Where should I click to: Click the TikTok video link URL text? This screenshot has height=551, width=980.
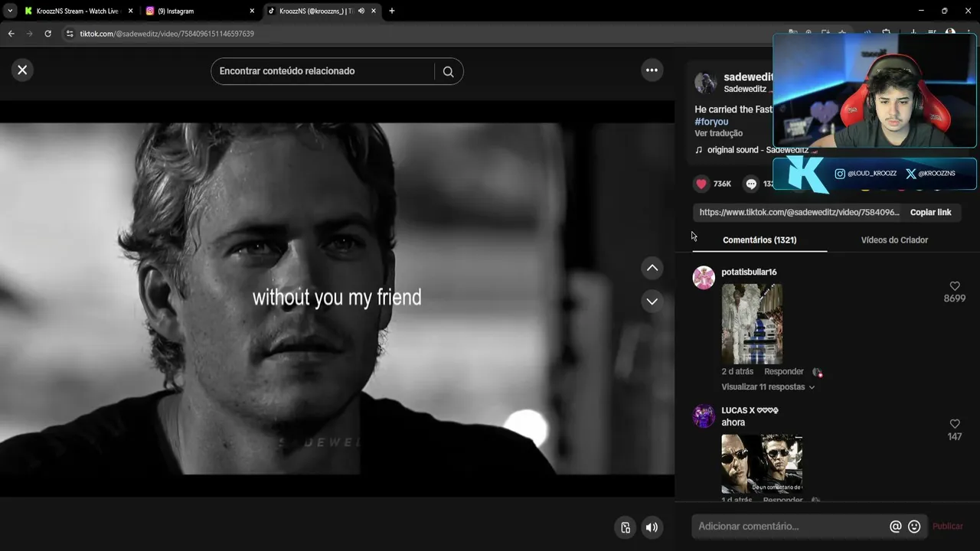point(799,212)
